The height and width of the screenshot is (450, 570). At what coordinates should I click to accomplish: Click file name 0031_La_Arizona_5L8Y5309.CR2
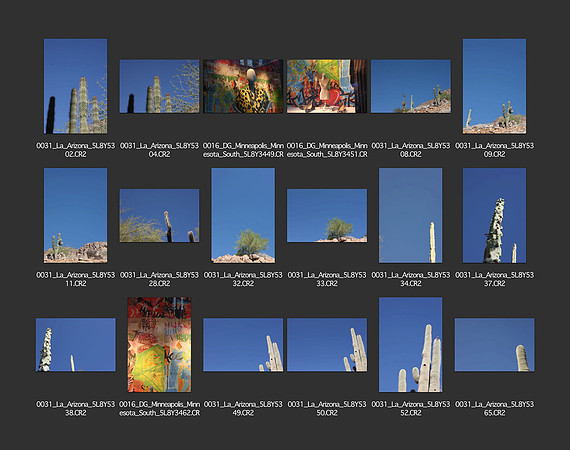click(x=494, y=150)
